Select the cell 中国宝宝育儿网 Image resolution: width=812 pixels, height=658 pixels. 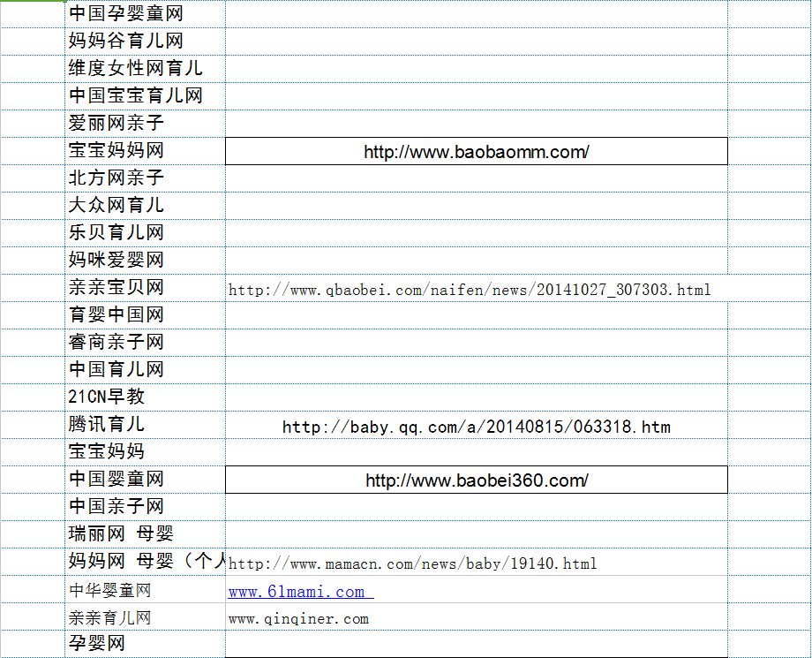145,96
